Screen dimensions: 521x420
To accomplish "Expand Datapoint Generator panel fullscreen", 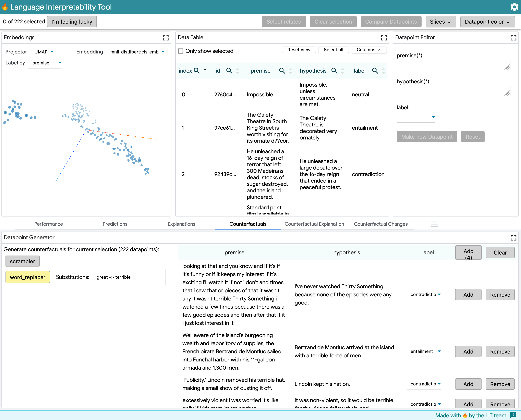I will pyautogui.click(x=513, y=238).
